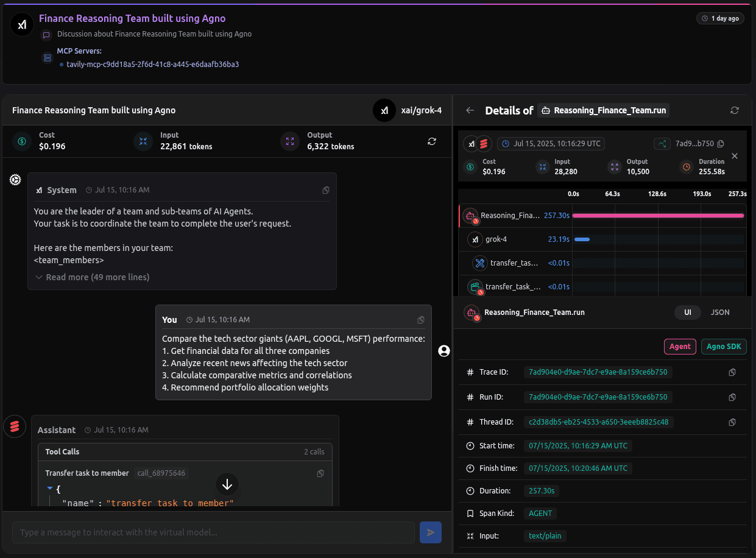
Task: Refresh the chat thread stats
Action: click(432, 141)
